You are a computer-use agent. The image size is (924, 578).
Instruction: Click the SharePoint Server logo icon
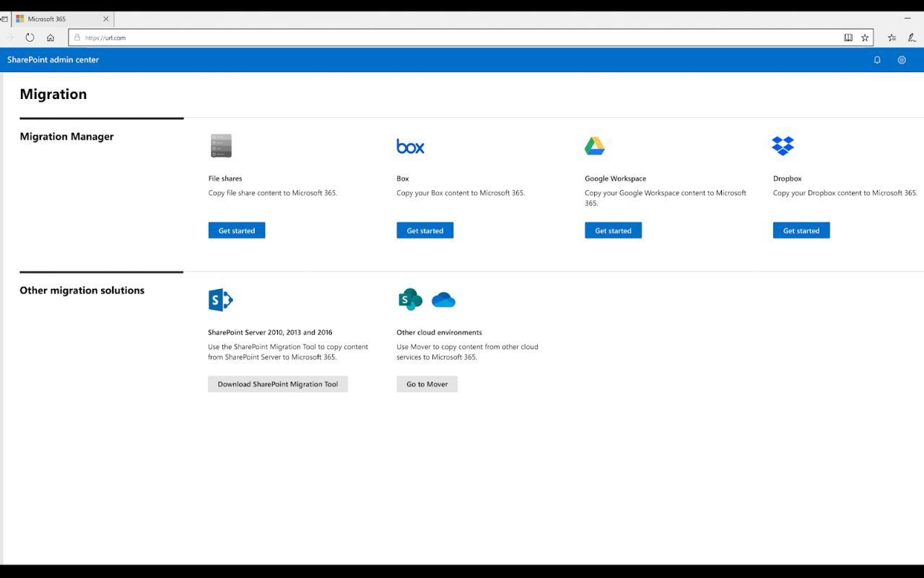point(220,300)
